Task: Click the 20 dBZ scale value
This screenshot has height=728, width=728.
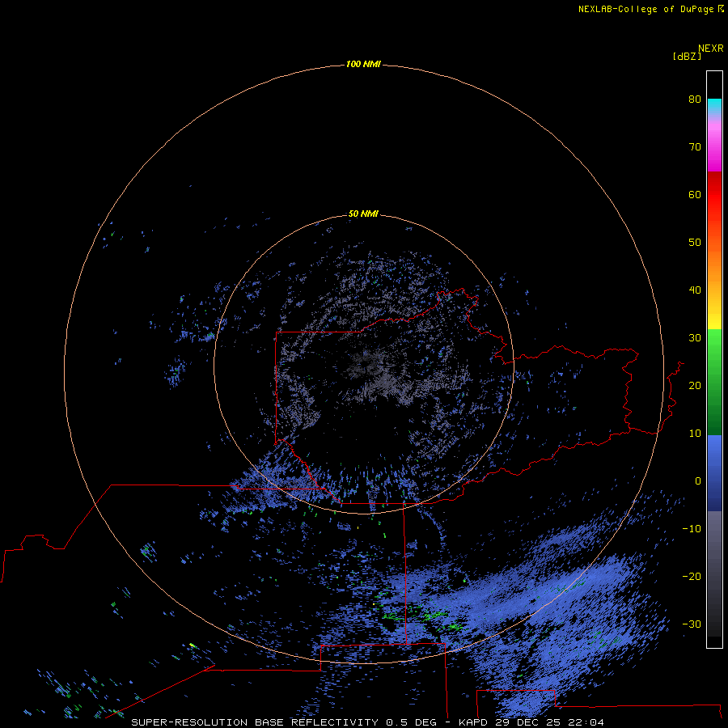Action: [695, 386]
